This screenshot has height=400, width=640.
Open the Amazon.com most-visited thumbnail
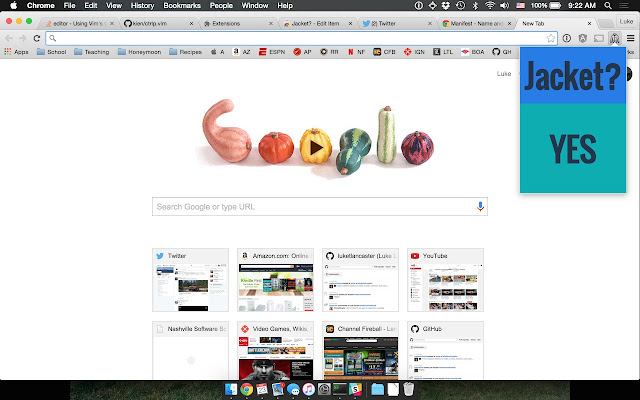276,280
